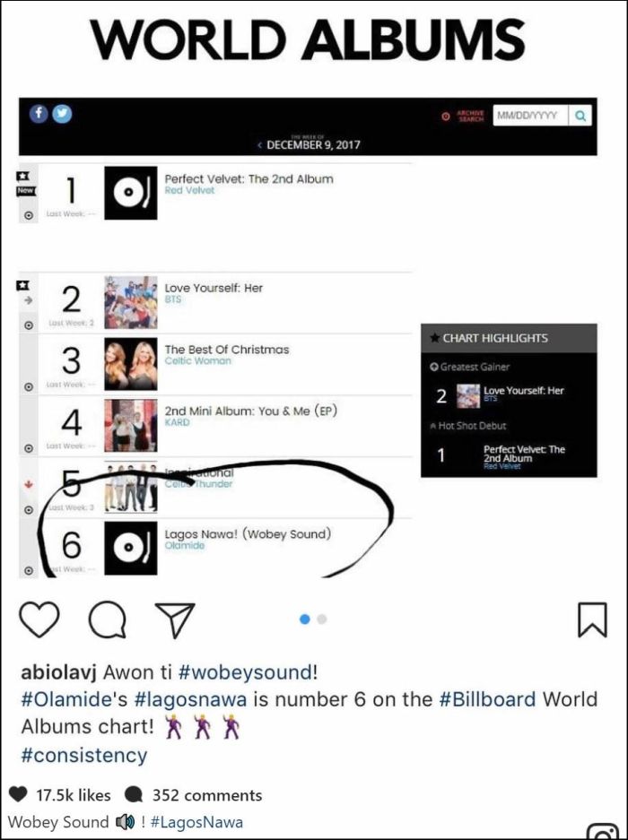This screenshot has width=628, height=840.
Task: Expand details for Love Yourself: Her row
Action: 28,325
